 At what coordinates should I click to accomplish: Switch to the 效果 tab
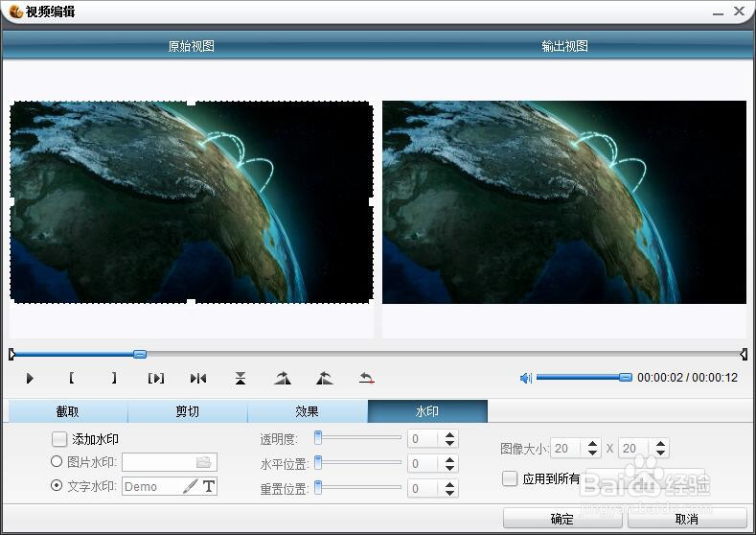[x=308, y=411]
